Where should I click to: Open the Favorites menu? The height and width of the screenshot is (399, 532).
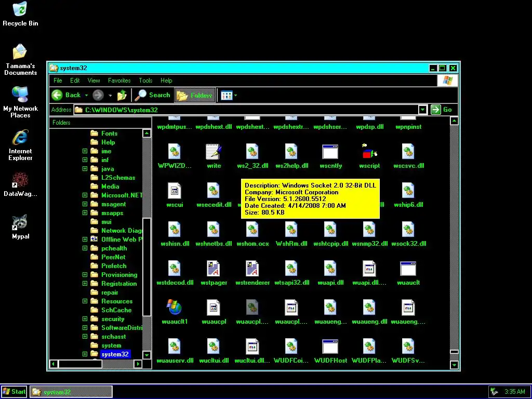(119, 81)
